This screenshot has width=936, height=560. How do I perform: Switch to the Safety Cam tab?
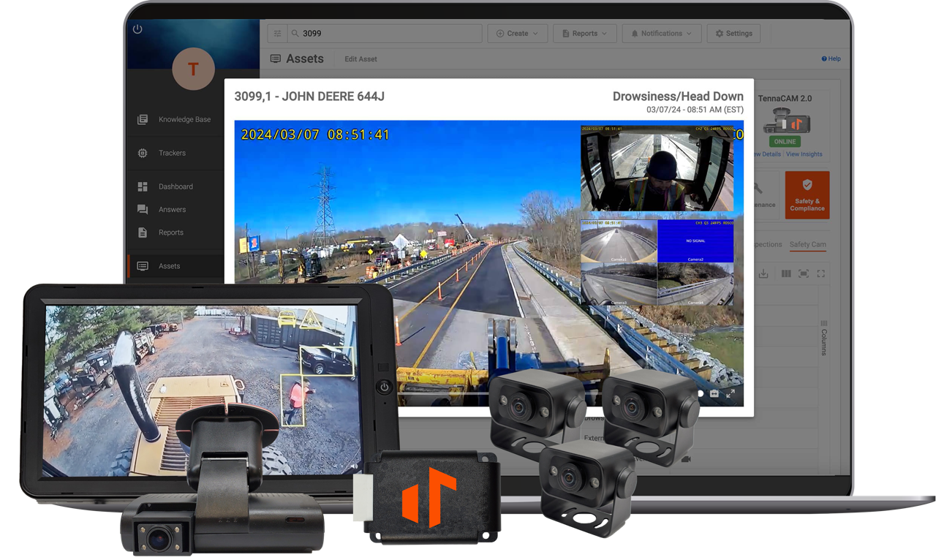pyautogui.click(x=807, y=244)
